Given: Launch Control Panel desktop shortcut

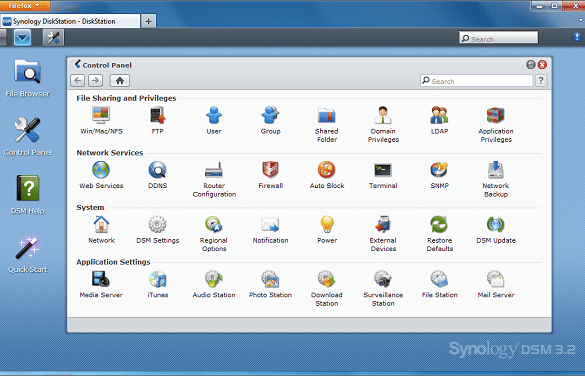Looking at the screenshot, I should (x=27, y=130).
